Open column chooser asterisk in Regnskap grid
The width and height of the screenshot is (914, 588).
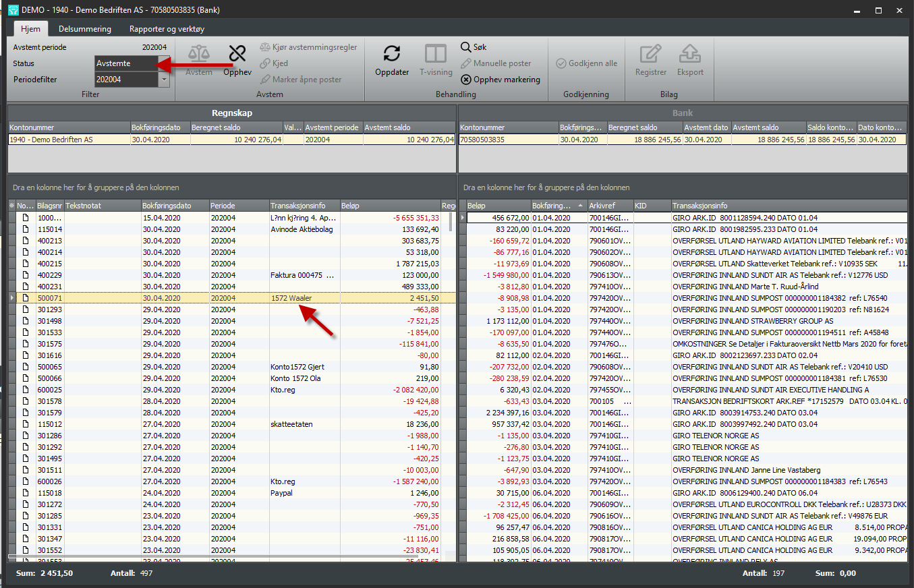click(11, 206)
